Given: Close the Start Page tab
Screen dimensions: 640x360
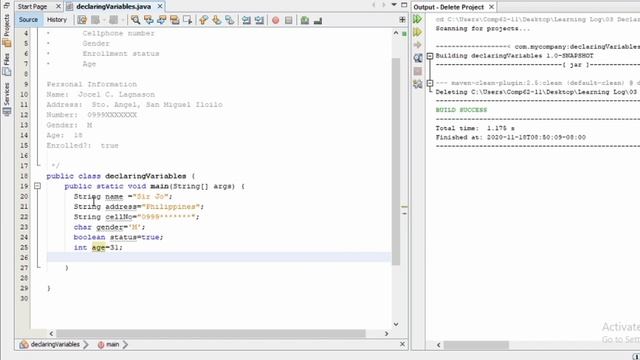Looking at the screenshot, I should pos(58,7).
